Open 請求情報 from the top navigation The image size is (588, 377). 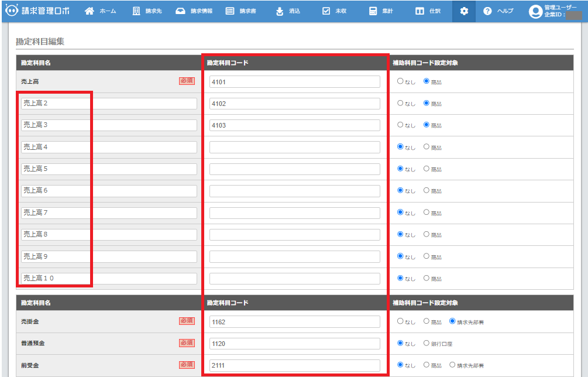pyautogui.click(x=194, y=11)
